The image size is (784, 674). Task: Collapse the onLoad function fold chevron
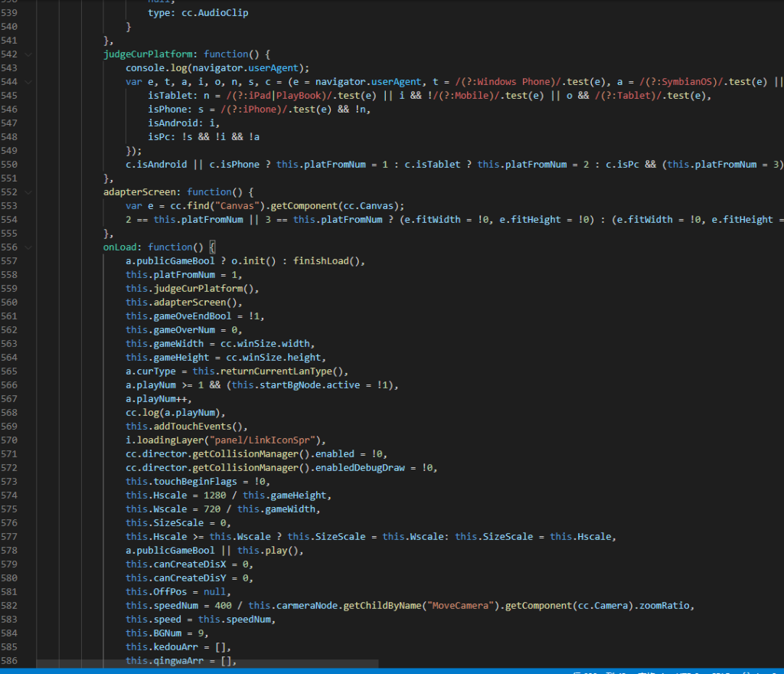click(x=28, y=247)
